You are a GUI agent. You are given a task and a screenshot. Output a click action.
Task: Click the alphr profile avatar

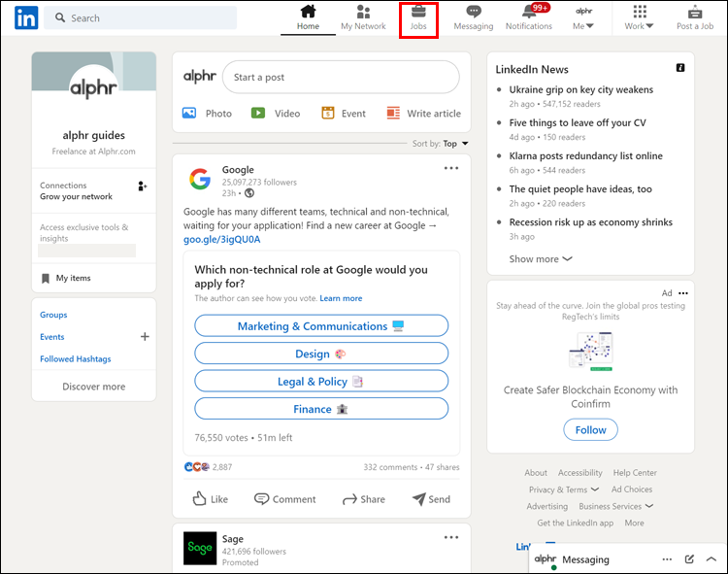click(94, 87)
